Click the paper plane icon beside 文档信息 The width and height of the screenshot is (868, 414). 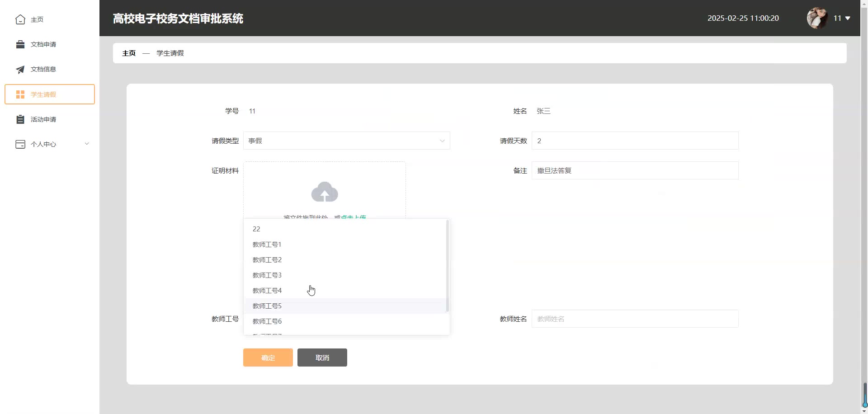(20, 69)
